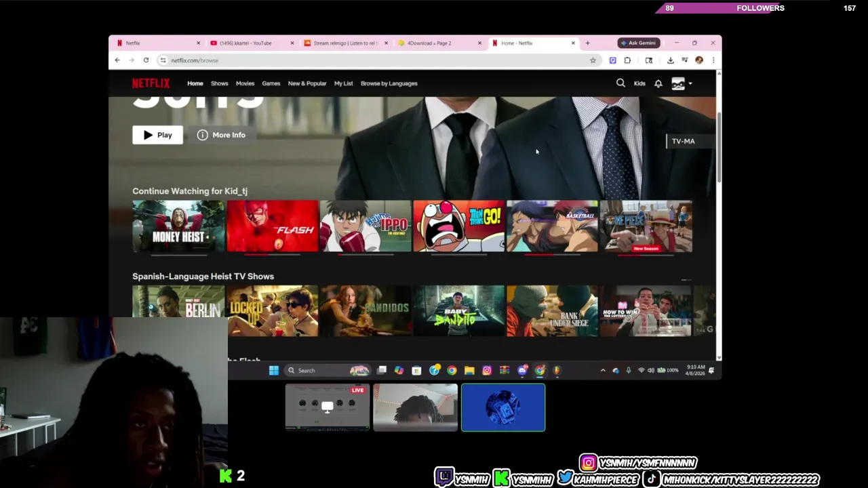Switch to Stream relmigo tab
868x488 pixels.
click(x=344, y=43)
